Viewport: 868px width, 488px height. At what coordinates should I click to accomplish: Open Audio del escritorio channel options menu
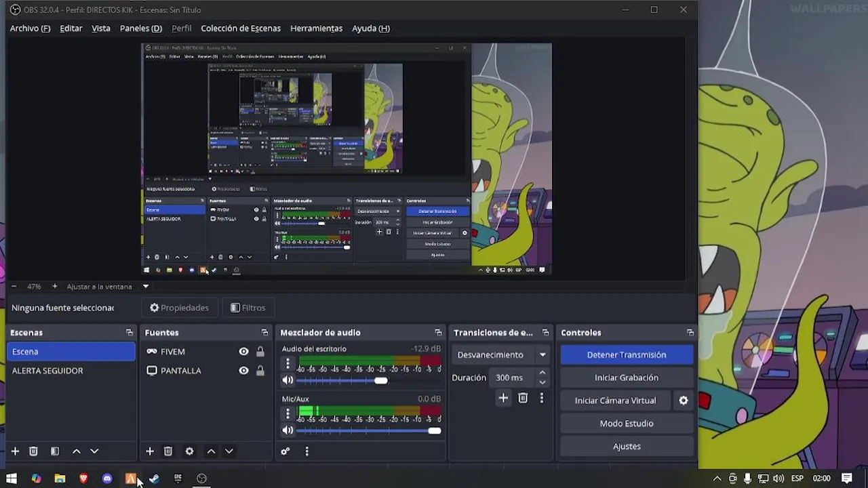click(x=288, y=363)
